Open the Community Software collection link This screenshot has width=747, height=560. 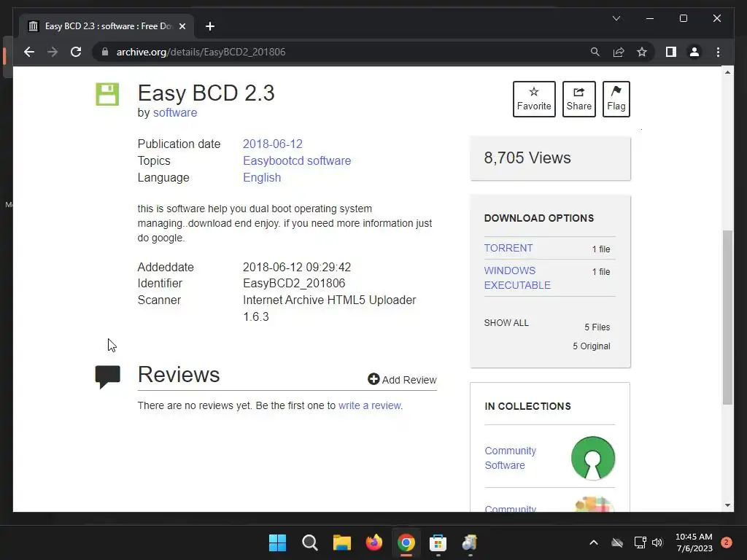pyautogui.click(x=510, y=458)
